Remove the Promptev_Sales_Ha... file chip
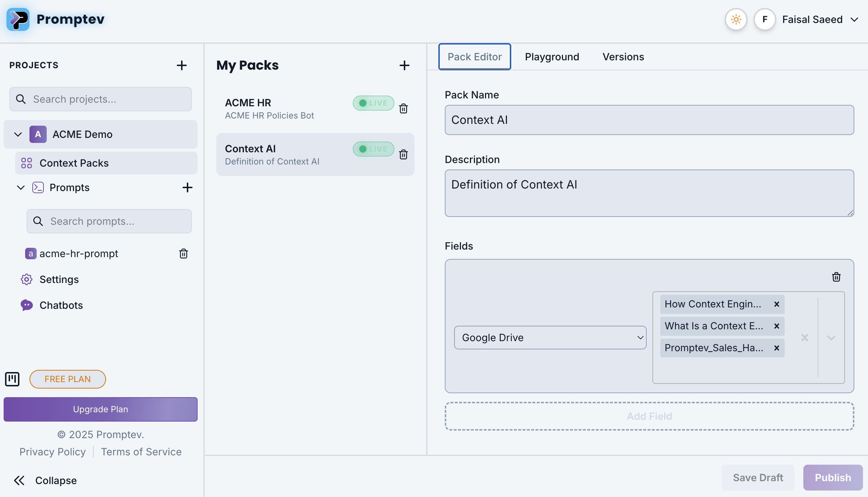The image size is (868, 497). tap(776, 348)
